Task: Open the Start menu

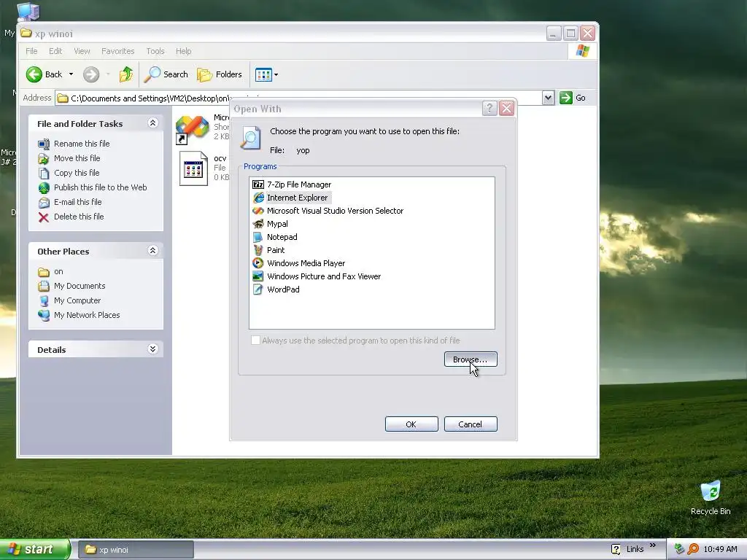Action: 34,550
